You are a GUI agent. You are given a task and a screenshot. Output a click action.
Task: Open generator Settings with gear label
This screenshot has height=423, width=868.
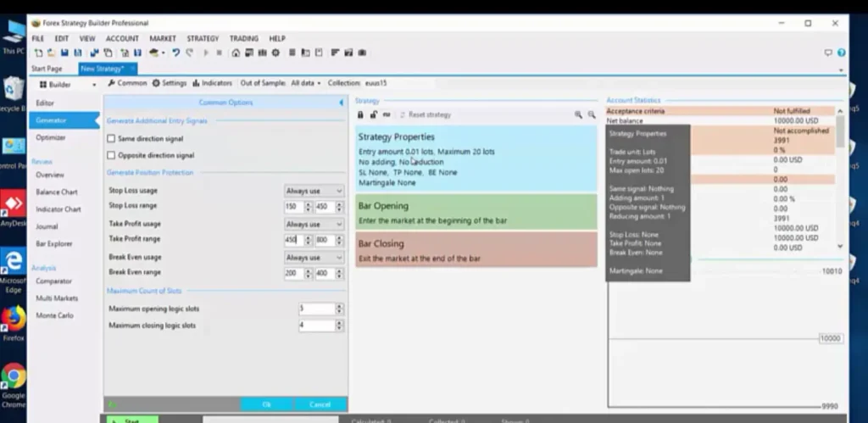pos(170,83)
